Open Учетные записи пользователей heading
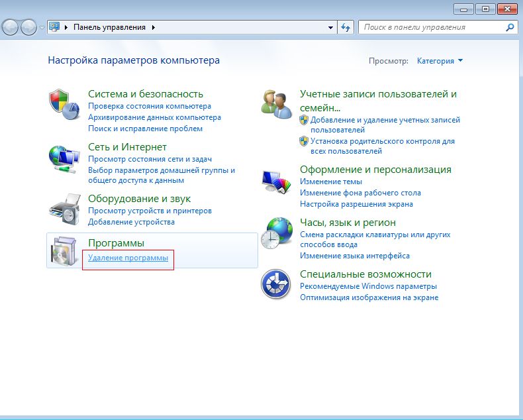The width and height of the screenshot is (523, 420). click(378, 101)
